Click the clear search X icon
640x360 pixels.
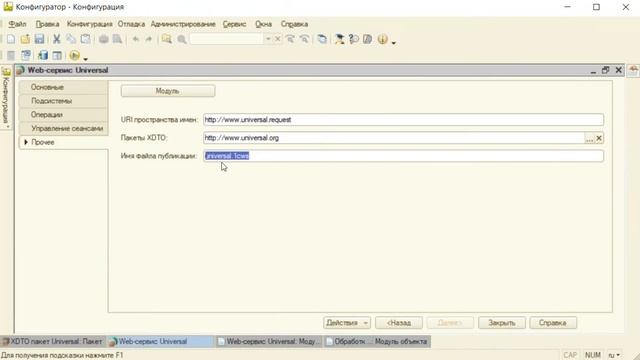(x=277, y=39)
